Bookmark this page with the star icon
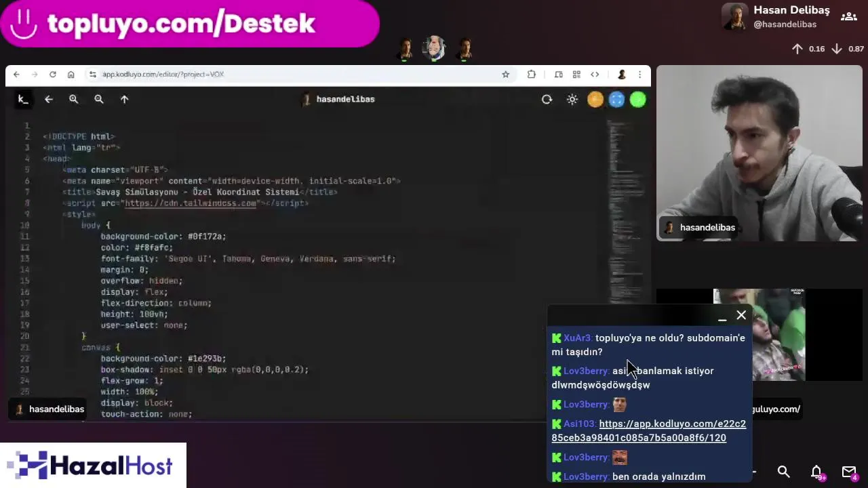Image resolution: width=868 pixels, height=488 pixels. 505,75
